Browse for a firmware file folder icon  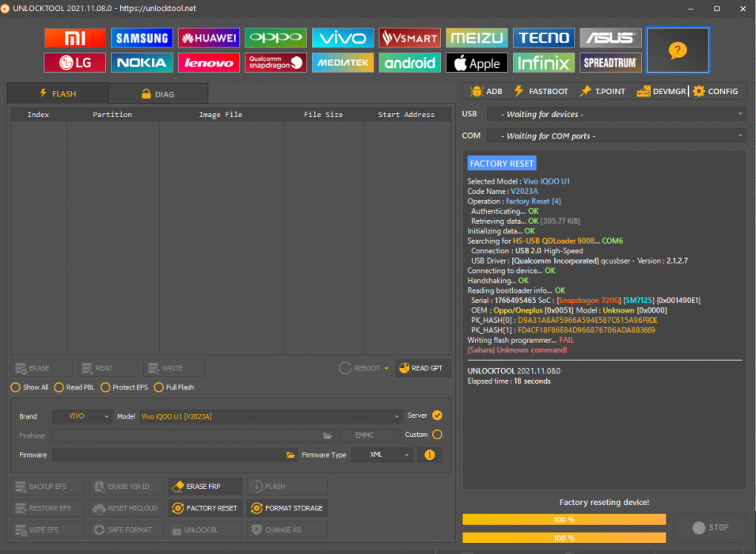[291, 454]
